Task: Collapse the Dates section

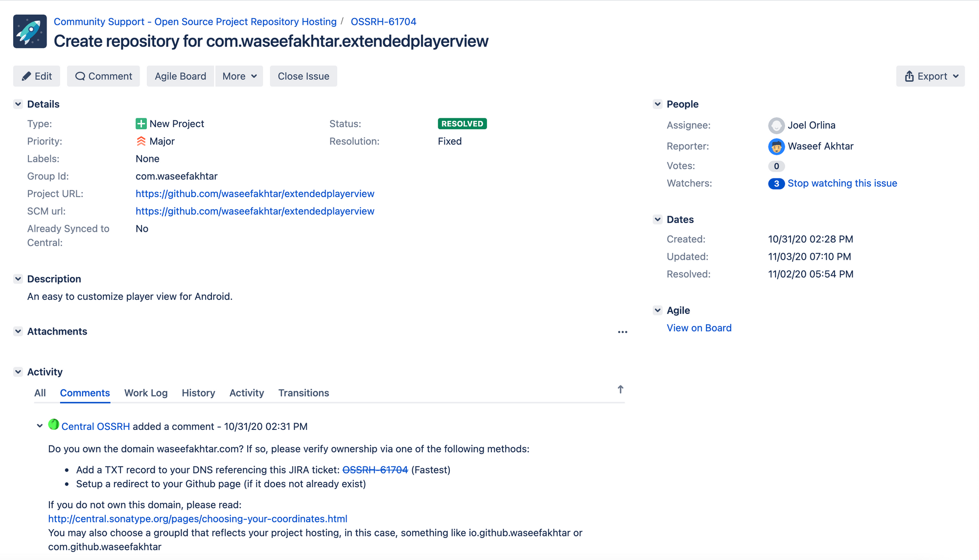Action: [657, 220]
